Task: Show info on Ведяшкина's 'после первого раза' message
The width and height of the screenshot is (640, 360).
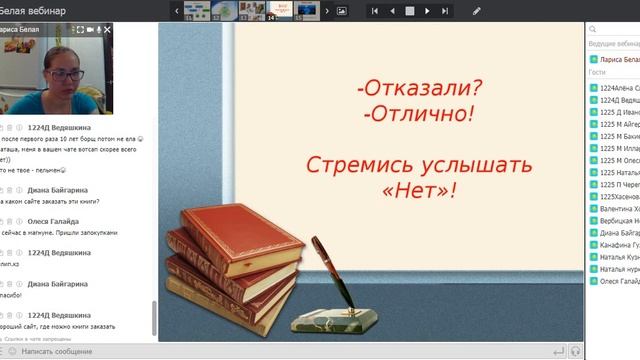Action: tap(19, 127)
